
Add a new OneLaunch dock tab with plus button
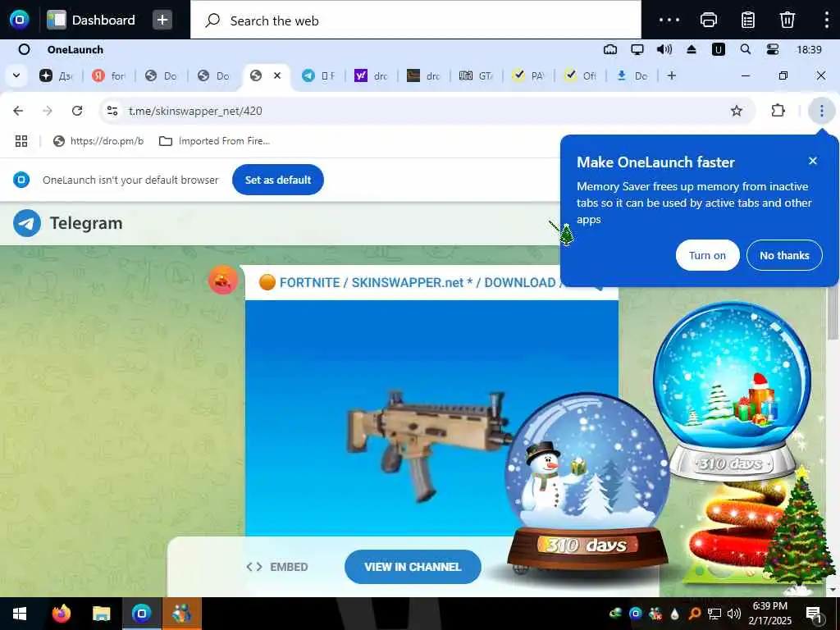pyautogui.click(x=162, y=20)
